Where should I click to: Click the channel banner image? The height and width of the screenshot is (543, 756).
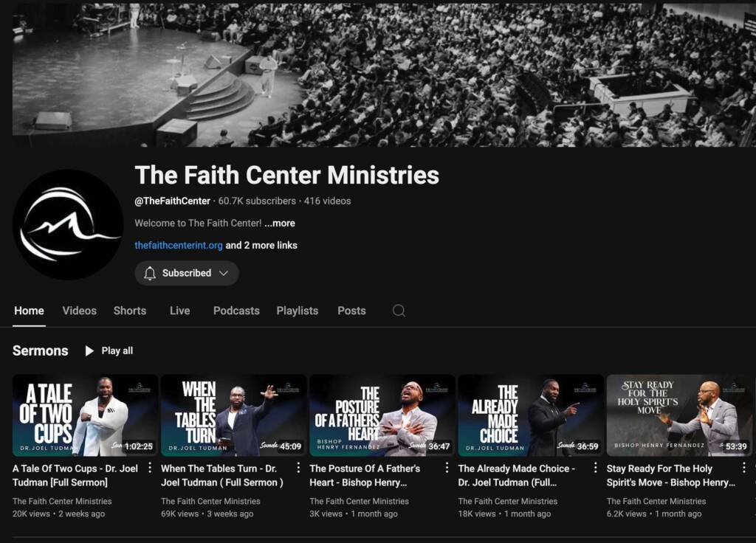[x=384, y=75]
